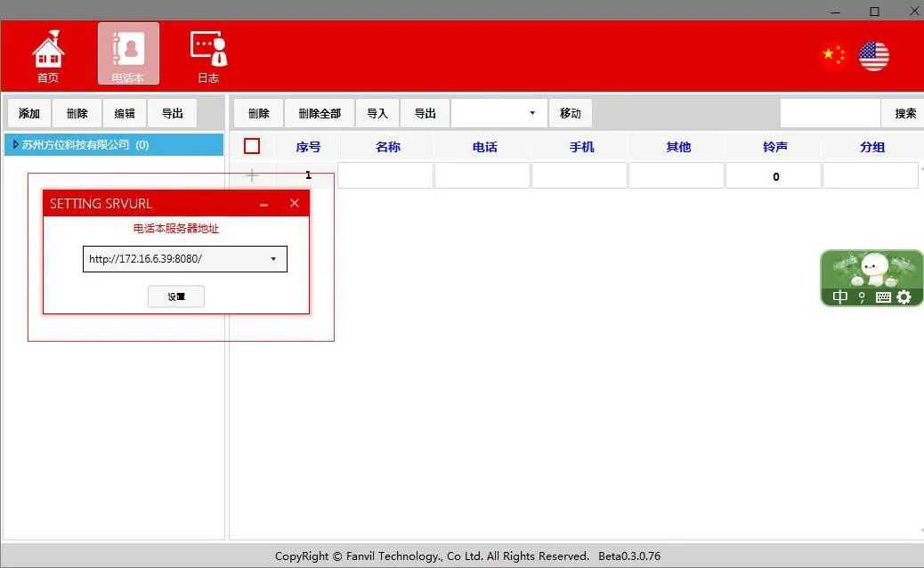Viewport: 924px width, 568px height.
Task: Switch interface language with the US flag
Action: (873, 54)
